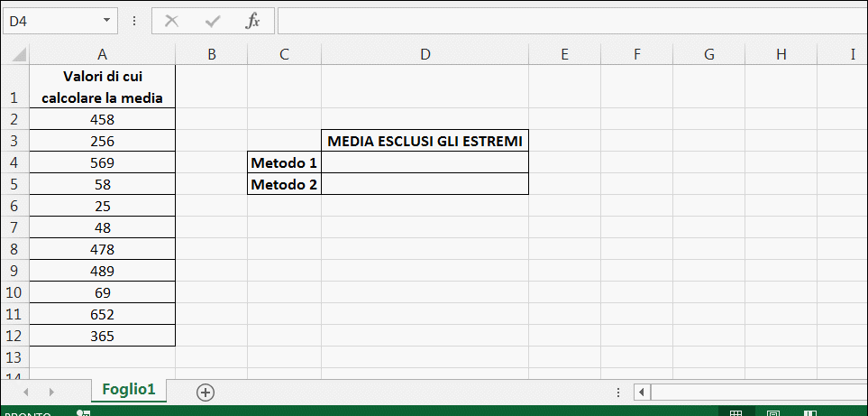This screenshot has height=416, width=868.
Task: Select column D header
Action: 425,54
